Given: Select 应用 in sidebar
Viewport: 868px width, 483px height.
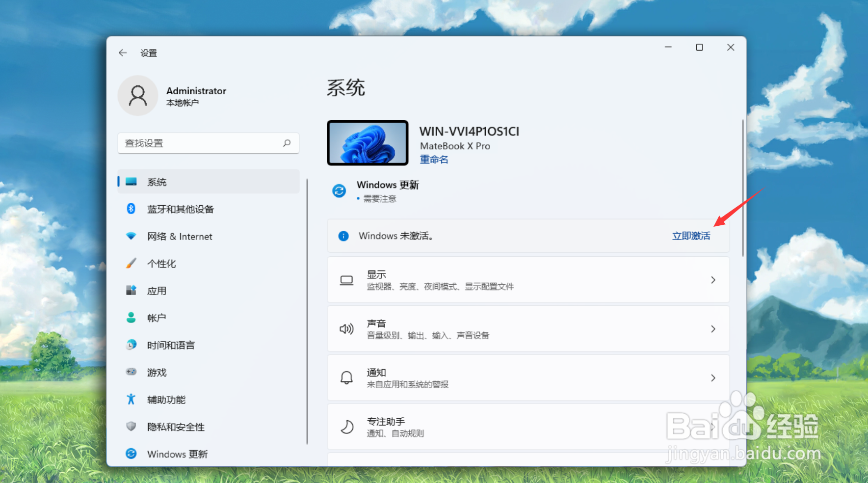Looking at the screenshot, I should coord(209,291).
